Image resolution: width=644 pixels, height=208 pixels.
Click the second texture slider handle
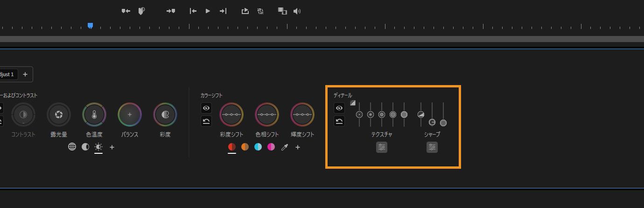[371, 115]
